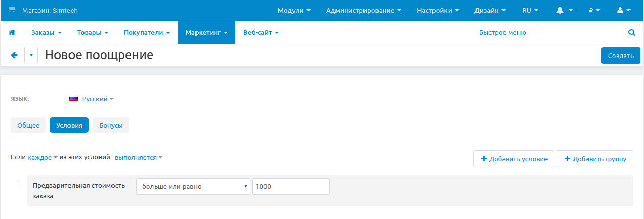This screenshot has height=219, width=644.
Task: Open the 'больше или равно' operator dropdown
Action: [193, 186]
